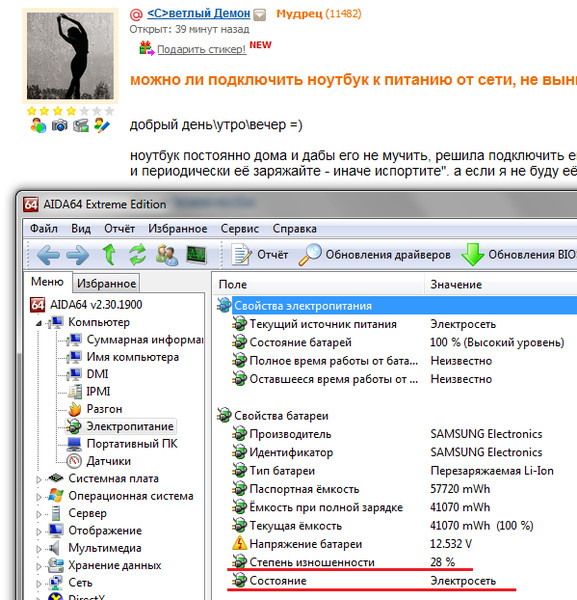Click the Операционная система Windows flag icon
Viewport: 577px width, 600px height.
(56, 496)
